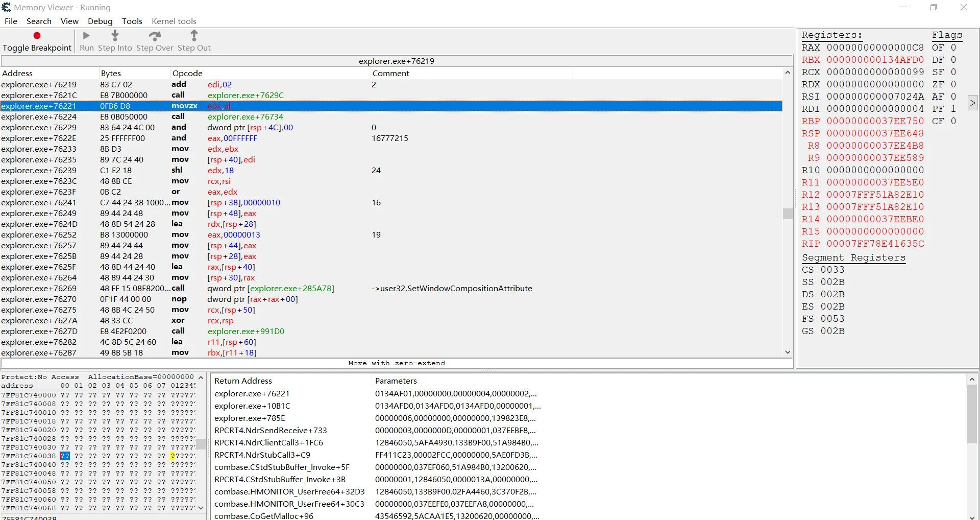Open the Debug menu
This screenshot has width=980, height=520.
coord(100,21)
